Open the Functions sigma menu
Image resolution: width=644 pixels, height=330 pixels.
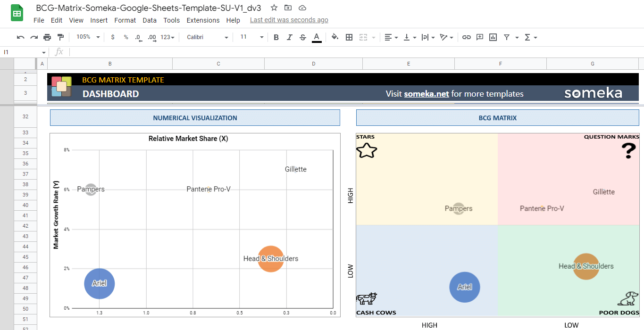coord(531,37)
